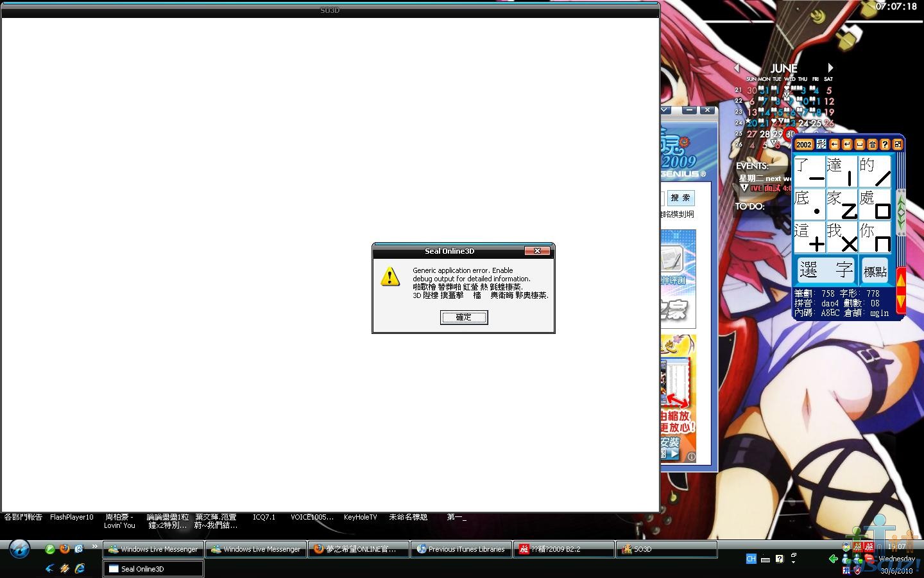Click the 標點 punctuation button

click(x=875, y=271)
